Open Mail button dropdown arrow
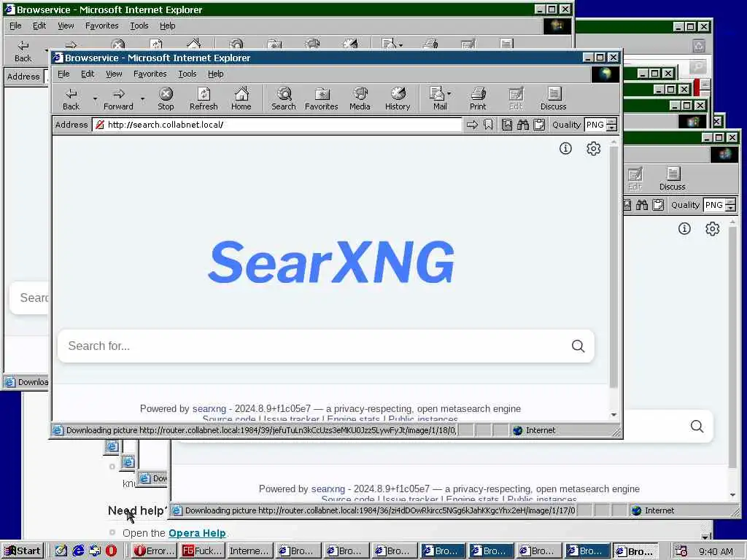The height and width of the screenshot is (560, 747). click(x=449, y=94)
